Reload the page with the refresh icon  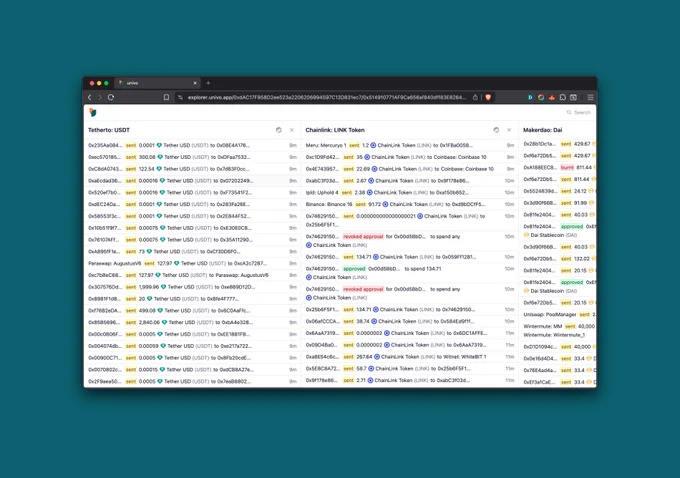tap(111, 97)
